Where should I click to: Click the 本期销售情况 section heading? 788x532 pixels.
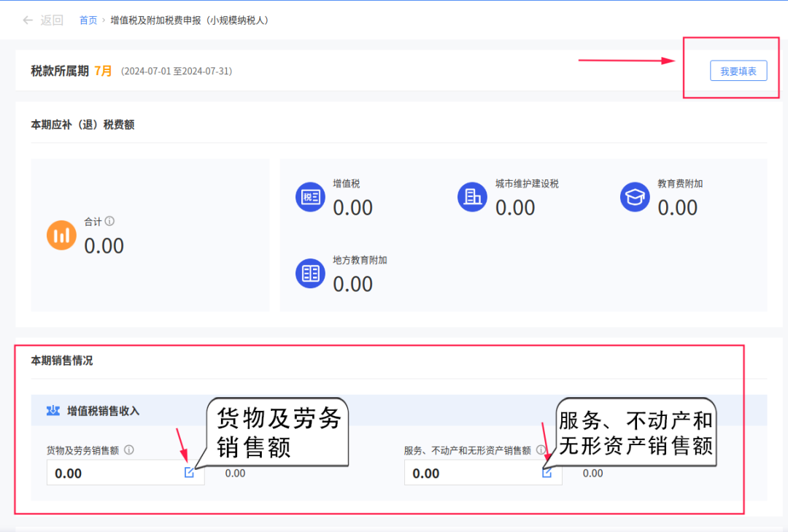62,361
